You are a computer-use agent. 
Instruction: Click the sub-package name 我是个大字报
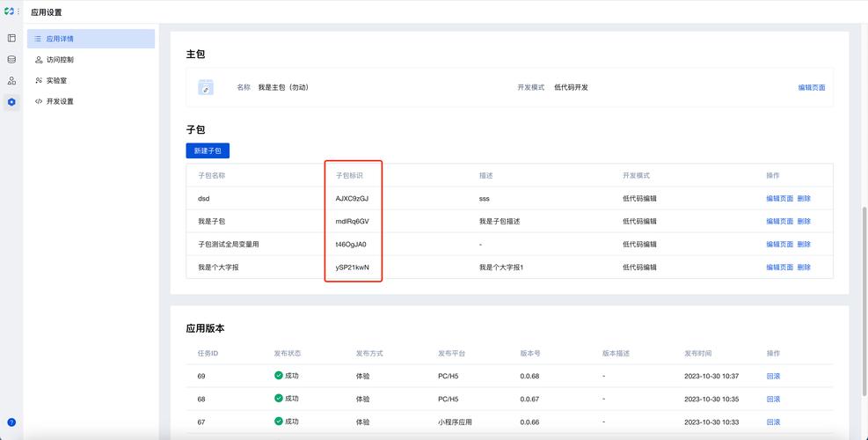coord(218,268)
